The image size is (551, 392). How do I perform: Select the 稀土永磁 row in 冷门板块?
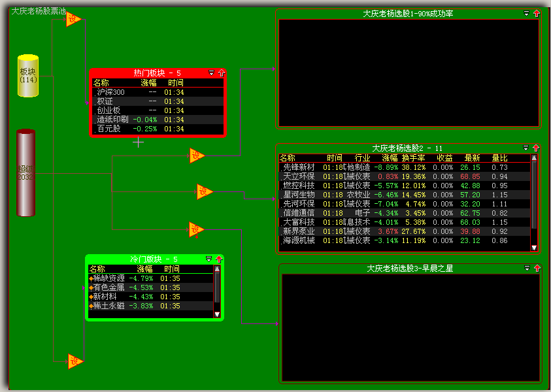[x=151, y=306]
